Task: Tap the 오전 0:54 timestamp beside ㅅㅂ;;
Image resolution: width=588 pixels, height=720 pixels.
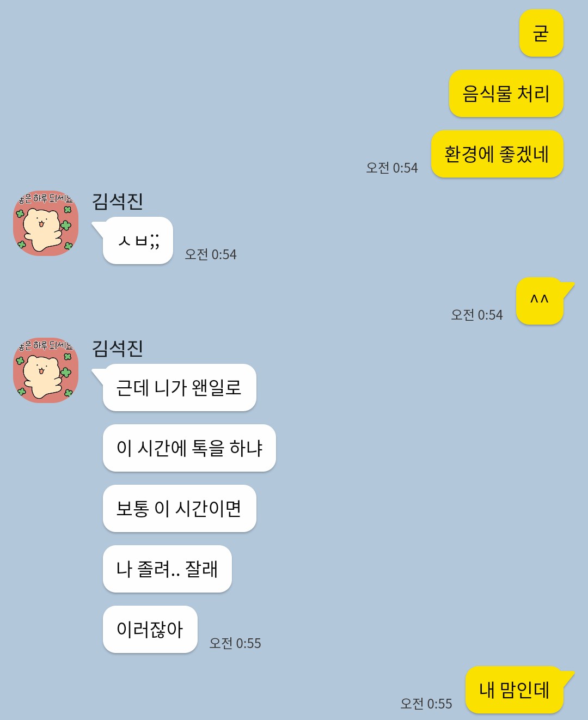Action: [x=211, y=254]
